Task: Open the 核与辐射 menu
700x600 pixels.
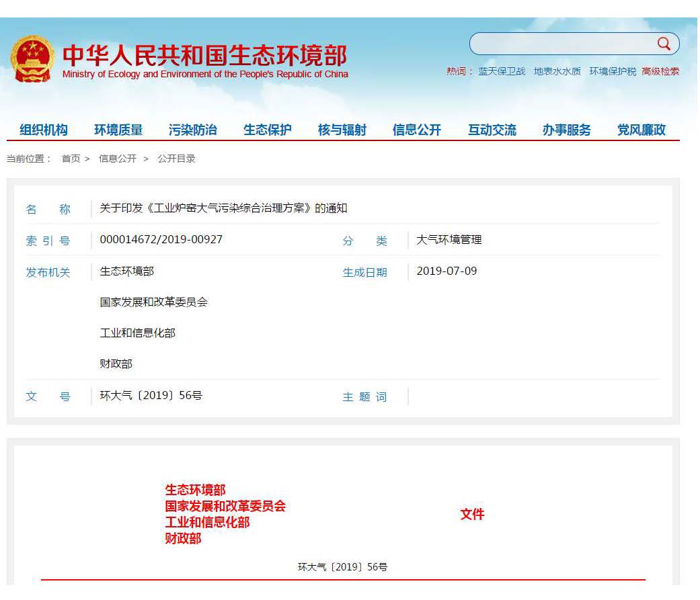Action: point(342,130)
